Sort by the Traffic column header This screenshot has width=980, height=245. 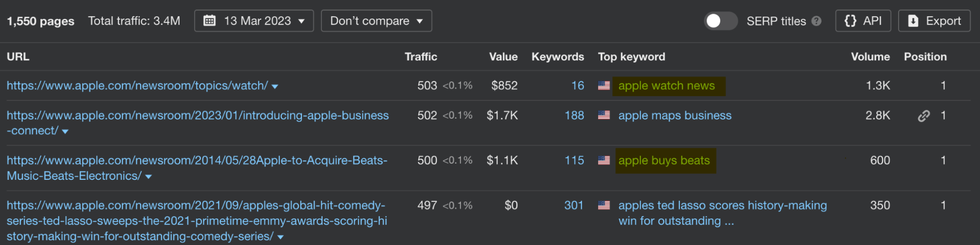(x=421, y=57)
